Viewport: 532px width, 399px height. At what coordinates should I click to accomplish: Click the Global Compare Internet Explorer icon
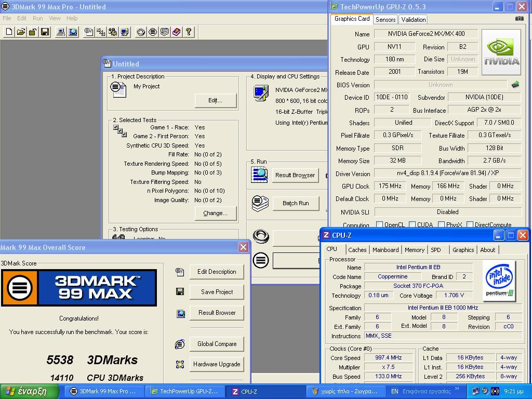click(x=180, y=344)
